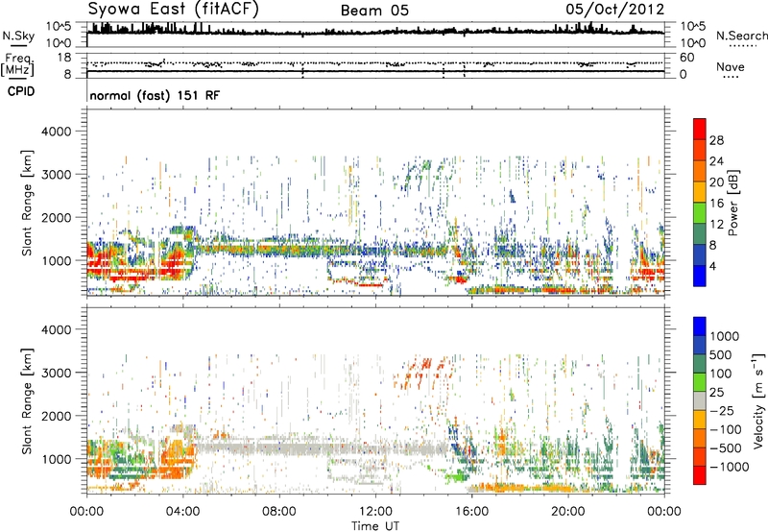Click the '12:00' time tick label
Image resolution: width=768 pixels, height=532 pixels.
coord(375,512)
